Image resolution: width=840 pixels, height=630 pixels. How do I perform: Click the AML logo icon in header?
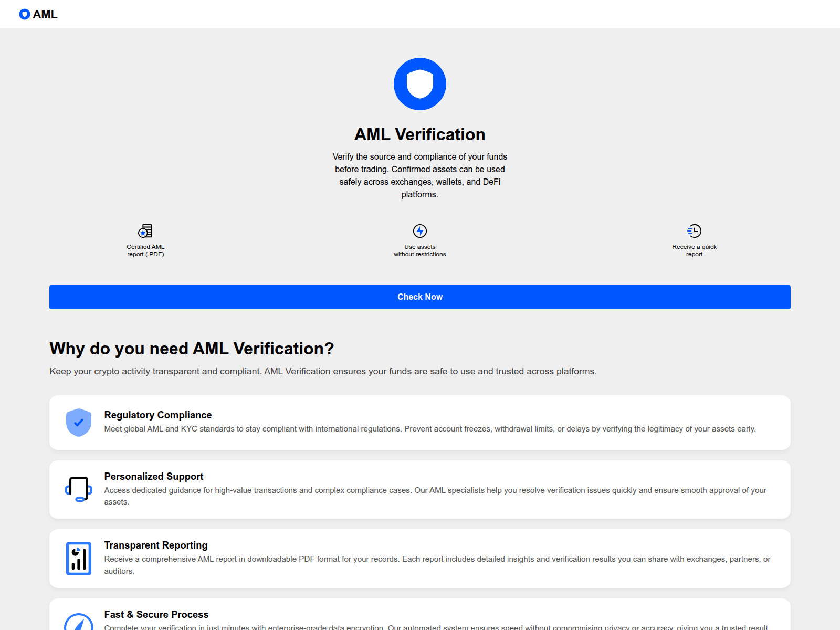click(x=25, y=14)
